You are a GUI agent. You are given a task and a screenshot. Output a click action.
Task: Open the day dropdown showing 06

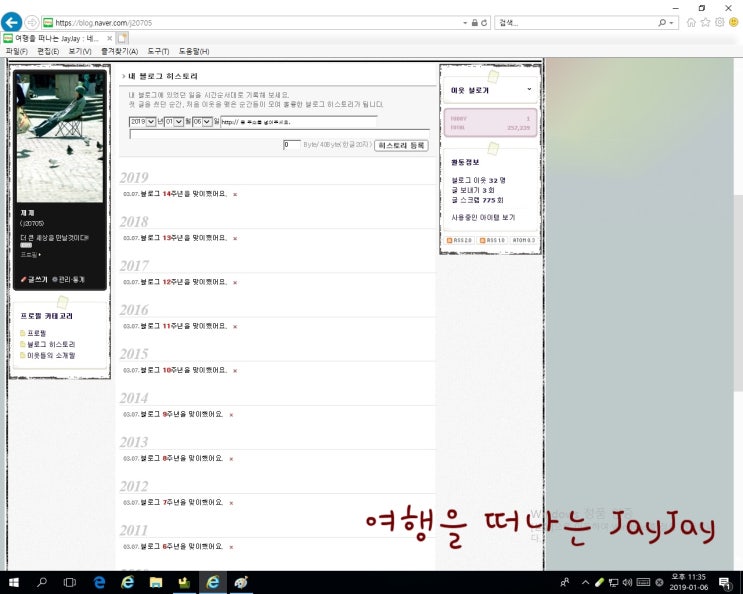click(x=202, y=122)
